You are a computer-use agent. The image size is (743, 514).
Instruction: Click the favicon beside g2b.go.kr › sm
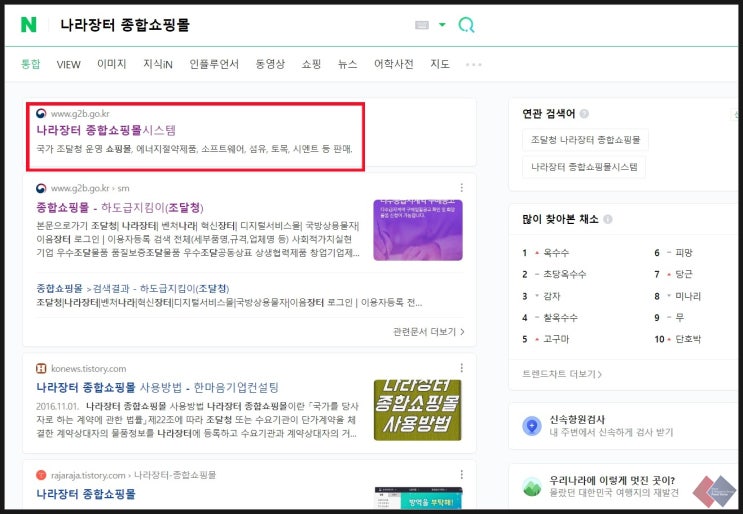(41, 188)
